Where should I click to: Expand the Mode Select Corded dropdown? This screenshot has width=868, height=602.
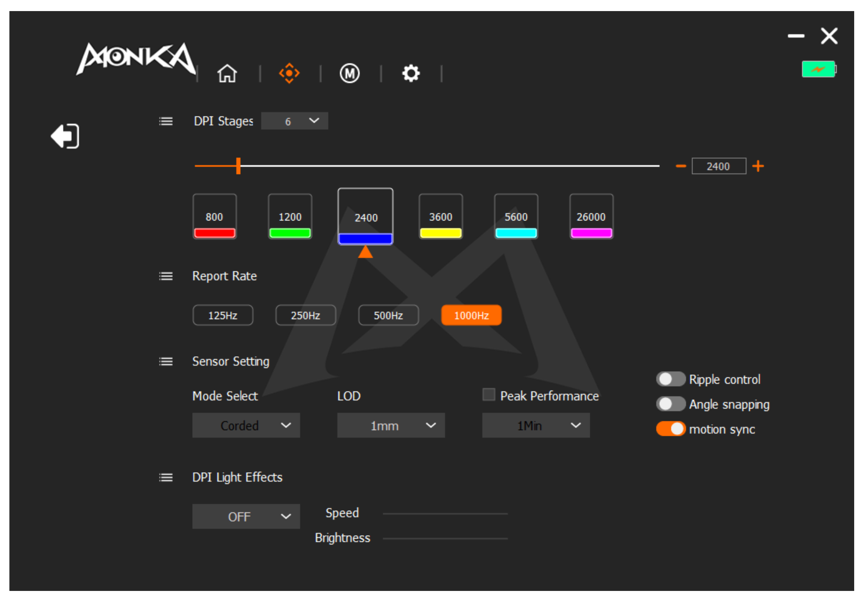coord(246,426)
